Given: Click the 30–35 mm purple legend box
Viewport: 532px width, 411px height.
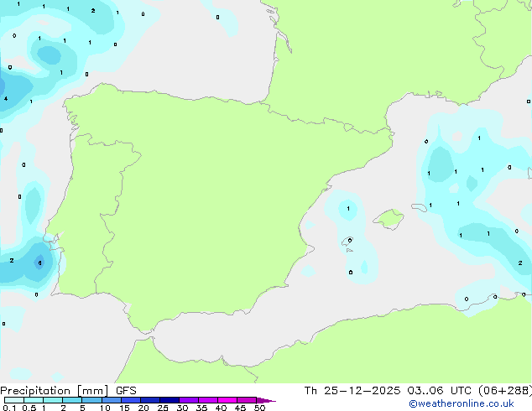Looking at the screenshot, I should pyautogui.click(x=189, y=400).
